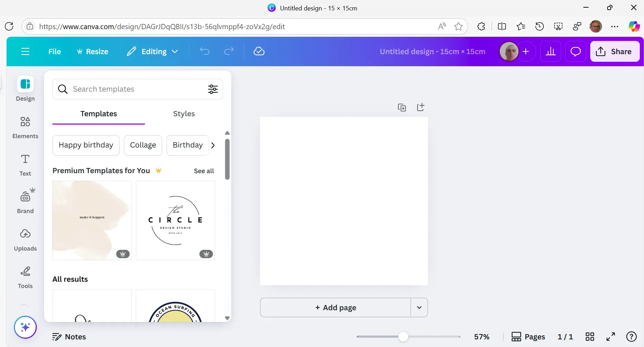Viewport: 644px width, 347px height.
Task: Open the Text panel
Action: pyautogui.click(x=25, y=165)
